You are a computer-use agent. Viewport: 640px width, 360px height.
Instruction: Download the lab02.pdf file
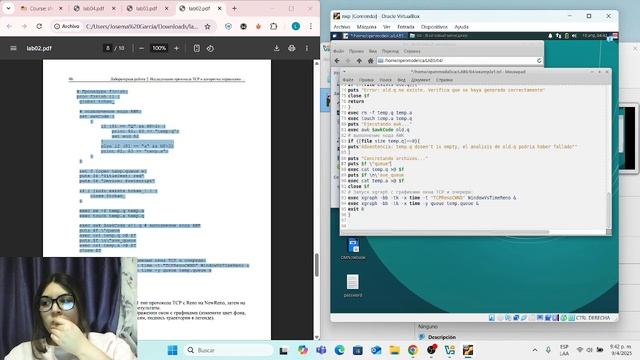coord(276,48)
